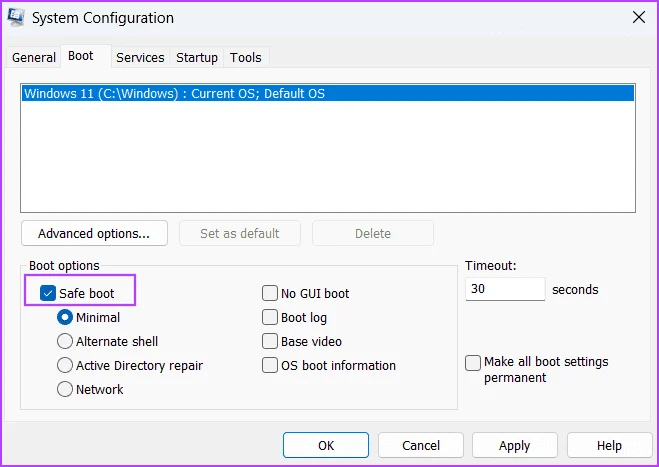The image size is (659, 467).
Task: Click the Timeout seconds input field
Action: pyautogui.click(x=505, y=289)
